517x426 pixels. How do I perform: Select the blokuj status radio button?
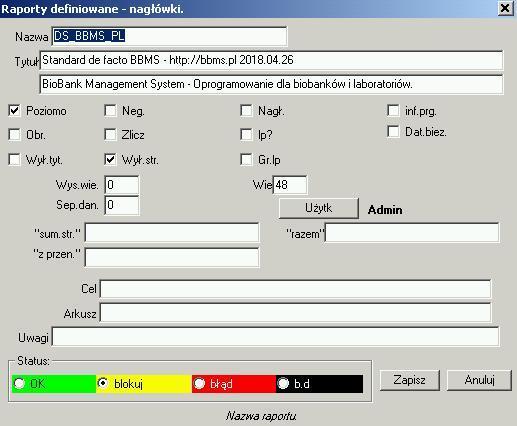(x=103, y=383)
